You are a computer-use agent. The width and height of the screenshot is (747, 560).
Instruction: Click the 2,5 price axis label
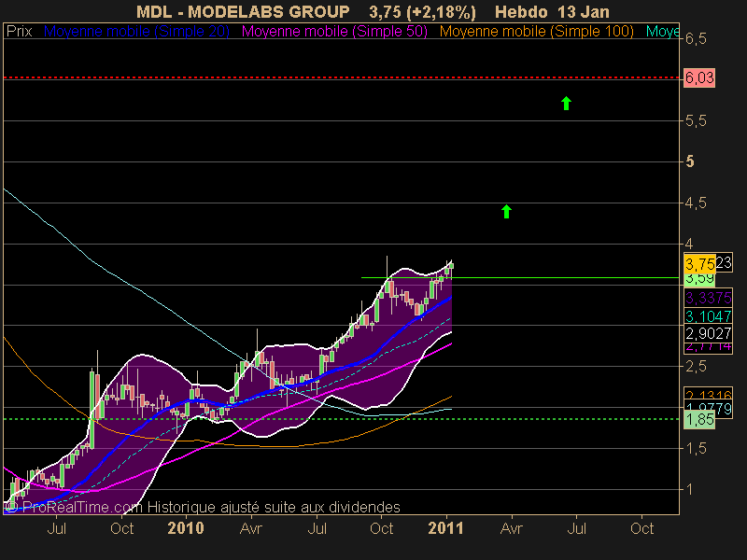[x=696, y=367]
